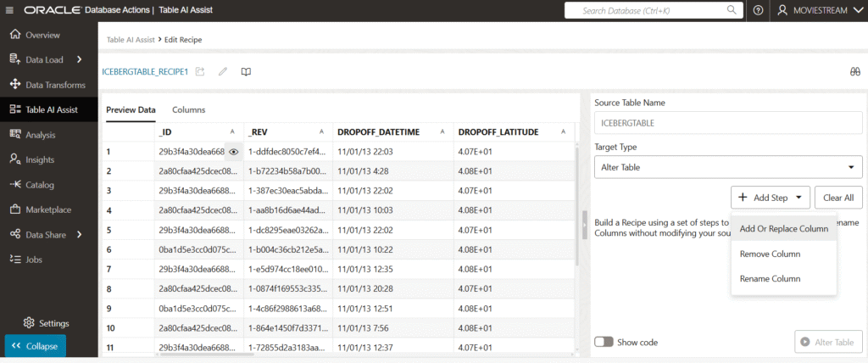
Task: Switch to the Columns tab
Action: point(188,110)
